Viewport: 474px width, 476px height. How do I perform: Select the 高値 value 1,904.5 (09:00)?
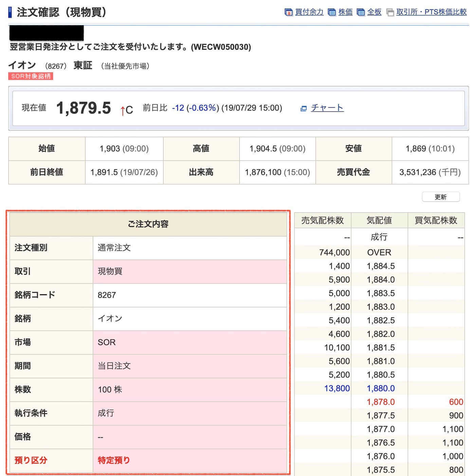point(277,149)
